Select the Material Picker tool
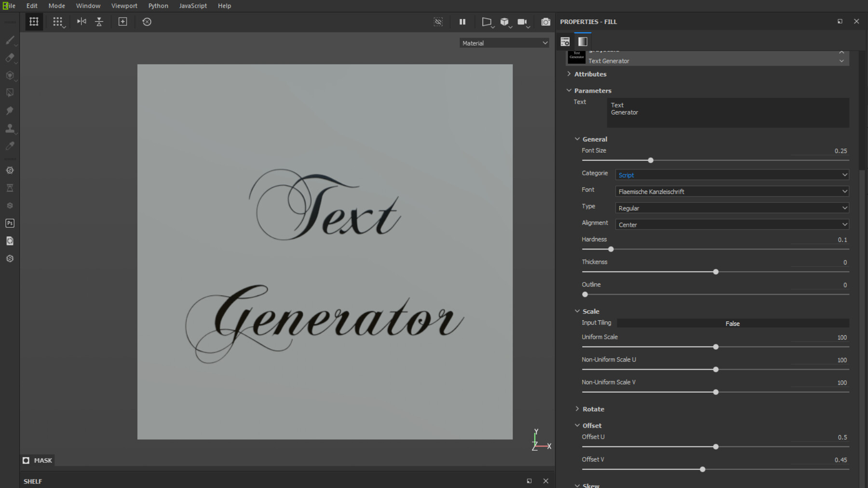 (x=10, y=145)
